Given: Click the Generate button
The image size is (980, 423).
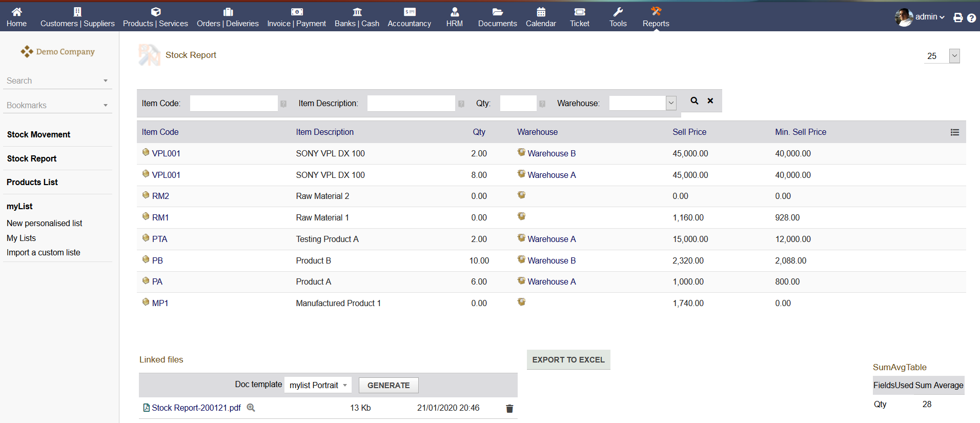Looking at the screenshot, I should point(388,385).
